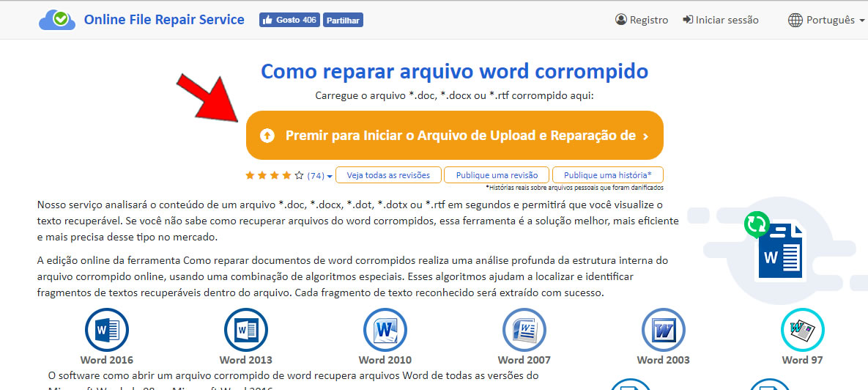The image size is (868, 390).
Task: Click the chevron arrow on upload button
Action: (645, 136)
